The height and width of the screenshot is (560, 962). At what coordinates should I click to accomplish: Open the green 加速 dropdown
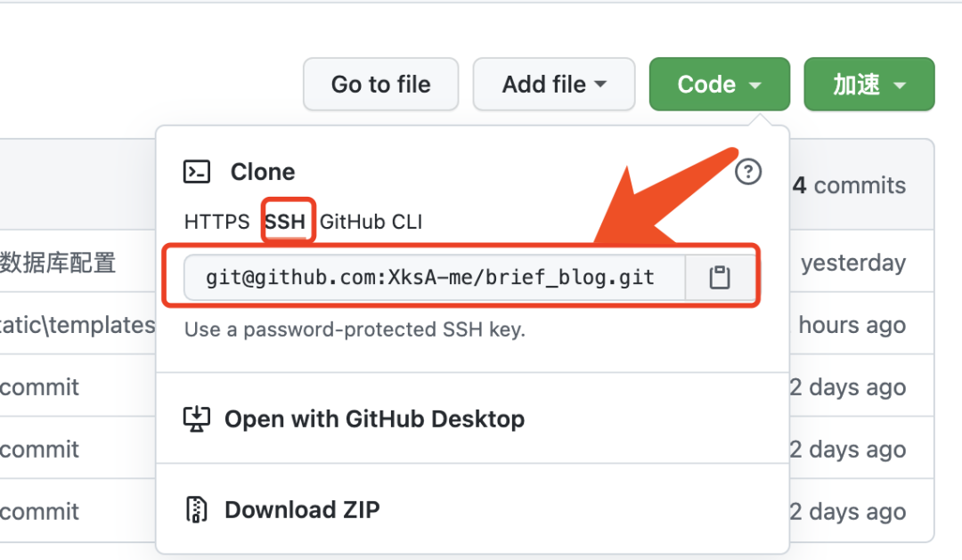(x=868, y=84)
